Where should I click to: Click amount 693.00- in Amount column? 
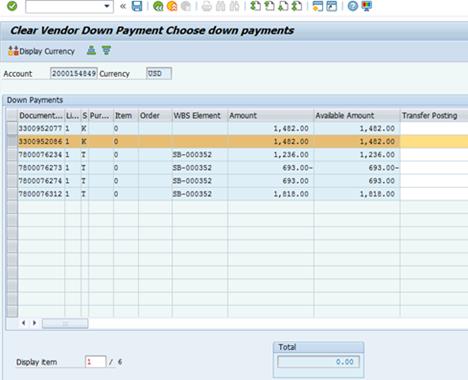[x=297, y=168]
